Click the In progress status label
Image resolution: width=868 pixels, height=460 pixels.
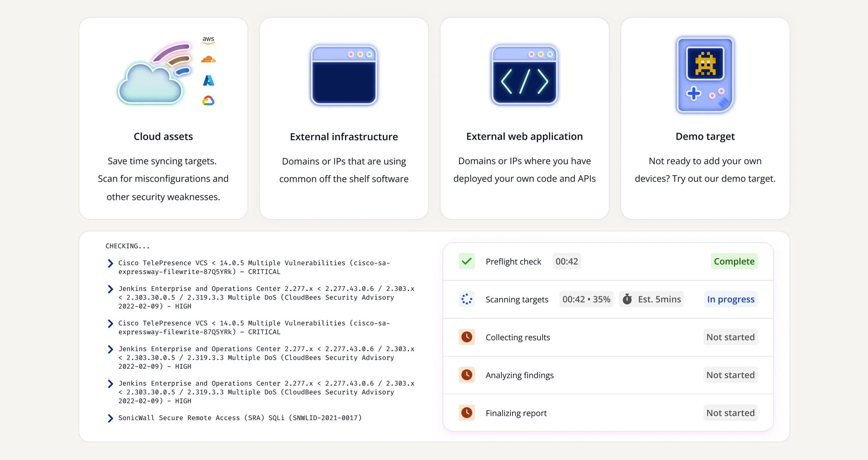point(731,299)
